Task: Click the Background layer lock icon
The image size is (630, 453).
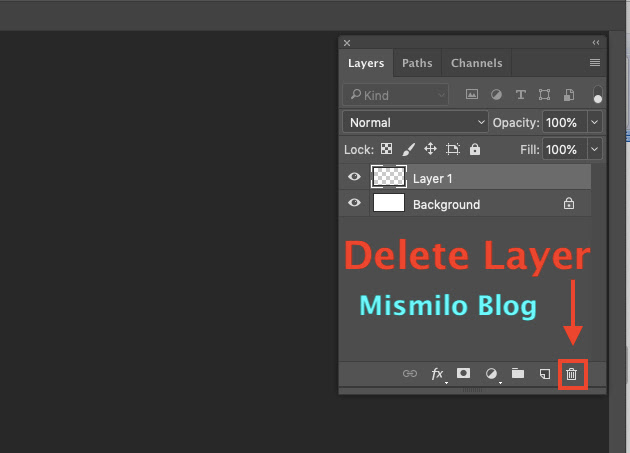Action: click(569, 204)
